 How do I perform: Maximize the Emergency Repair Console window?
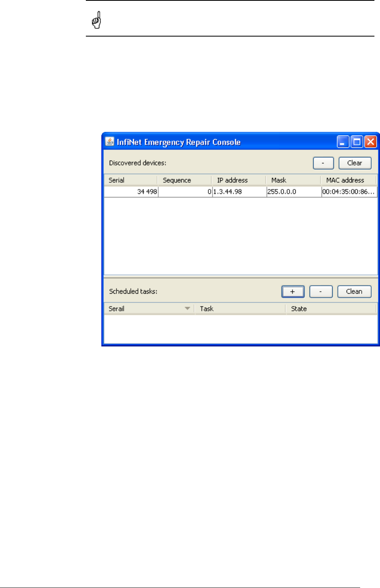coord(357,142)
